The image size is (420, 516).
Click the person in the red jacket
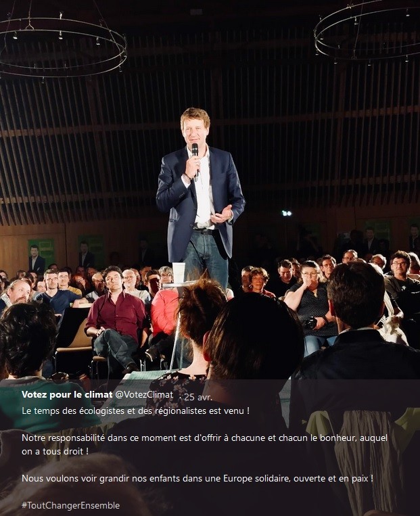pos(164,311)
